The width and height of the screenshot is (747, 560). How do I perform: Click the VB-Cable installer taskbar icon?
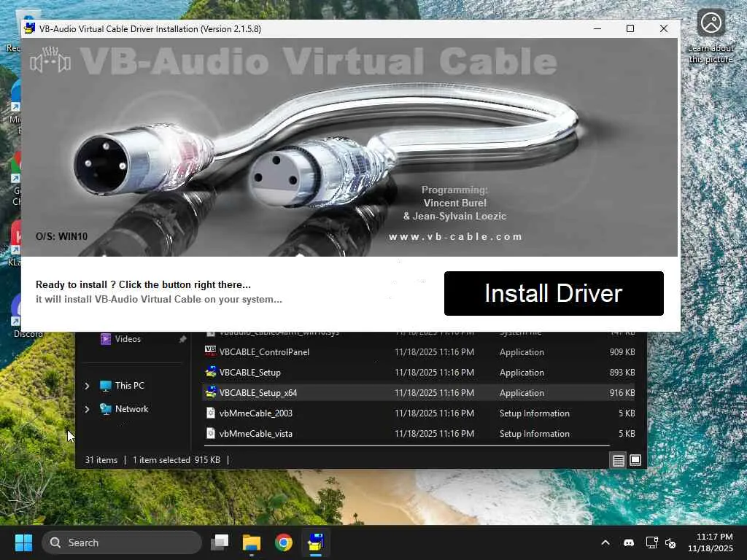click(x=315, y=542)
